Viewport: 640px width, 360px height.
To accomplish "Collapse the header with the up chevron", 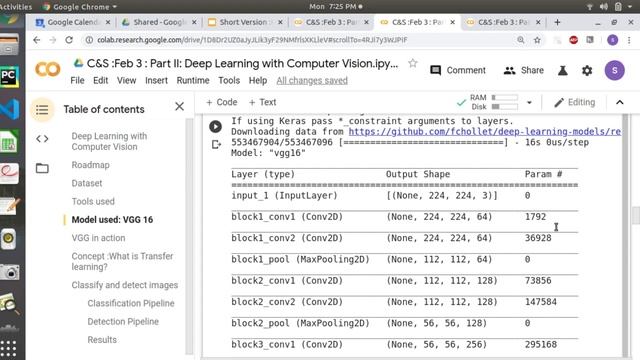I will (x=620, y=102).
